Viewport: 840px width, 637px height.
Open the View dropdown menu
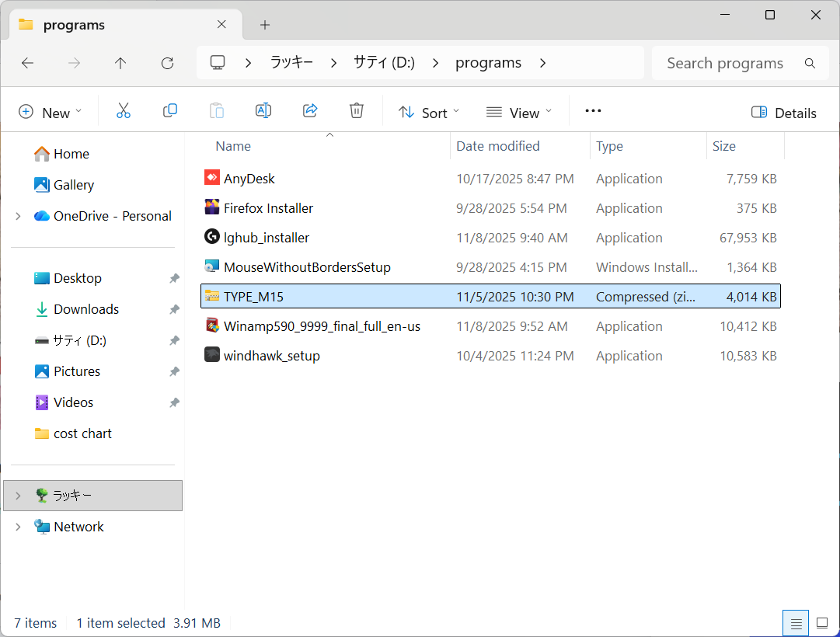pos(519,113)
